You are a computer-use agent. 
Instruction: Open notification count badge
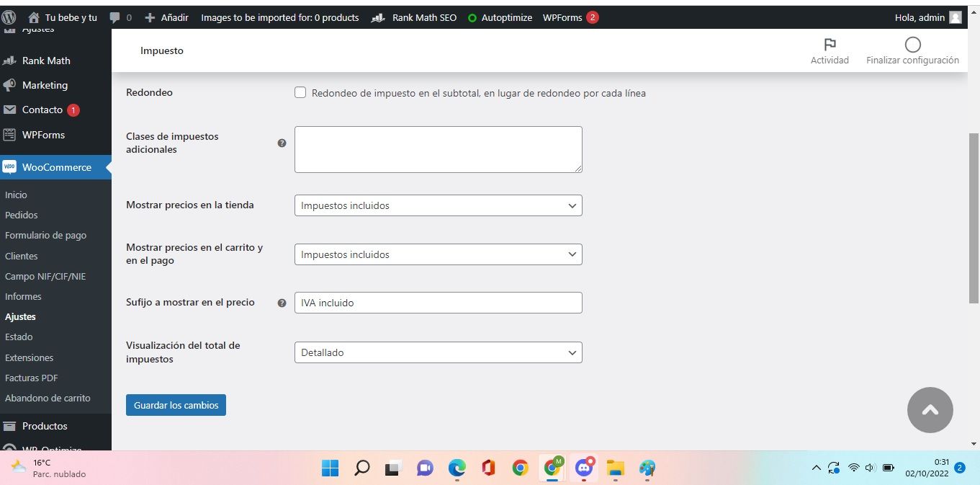(x=960, y=468)
